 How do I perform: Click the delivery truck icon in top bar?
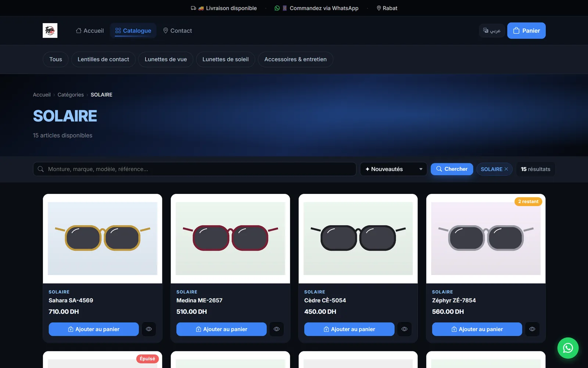(x=194, y=8)
